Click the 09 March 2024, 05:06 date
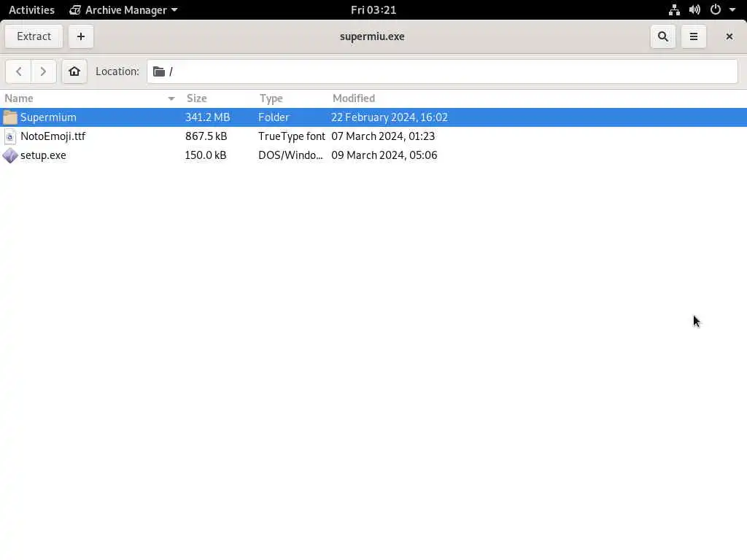Viewport: 747px width, 560px height. [x=384, y=155]
